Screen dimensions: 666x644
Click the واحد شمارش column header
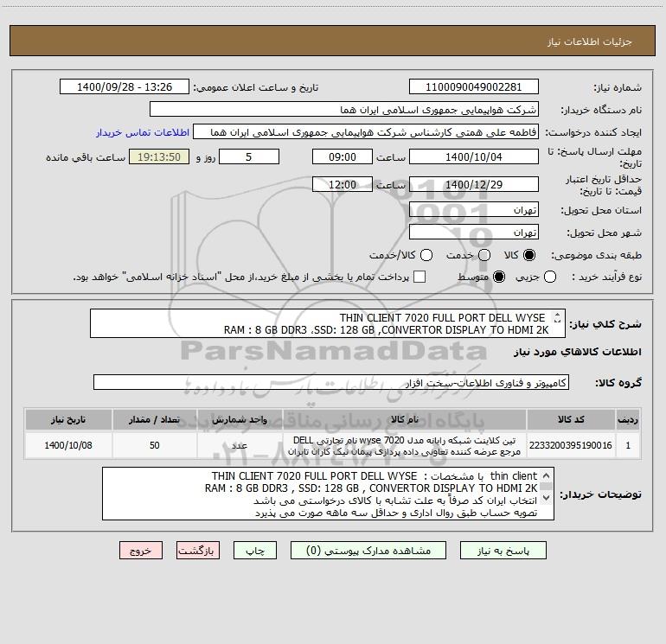point(240,419)
